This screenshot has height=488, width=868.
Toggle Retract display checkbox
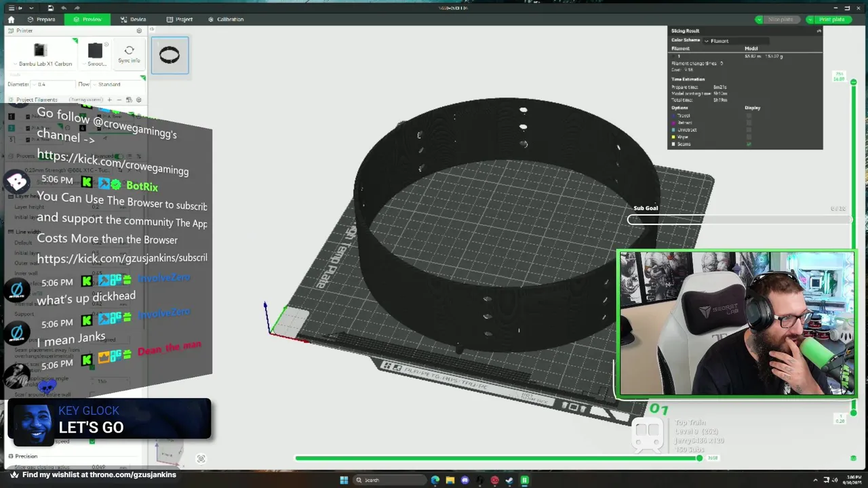pos(749,123)
